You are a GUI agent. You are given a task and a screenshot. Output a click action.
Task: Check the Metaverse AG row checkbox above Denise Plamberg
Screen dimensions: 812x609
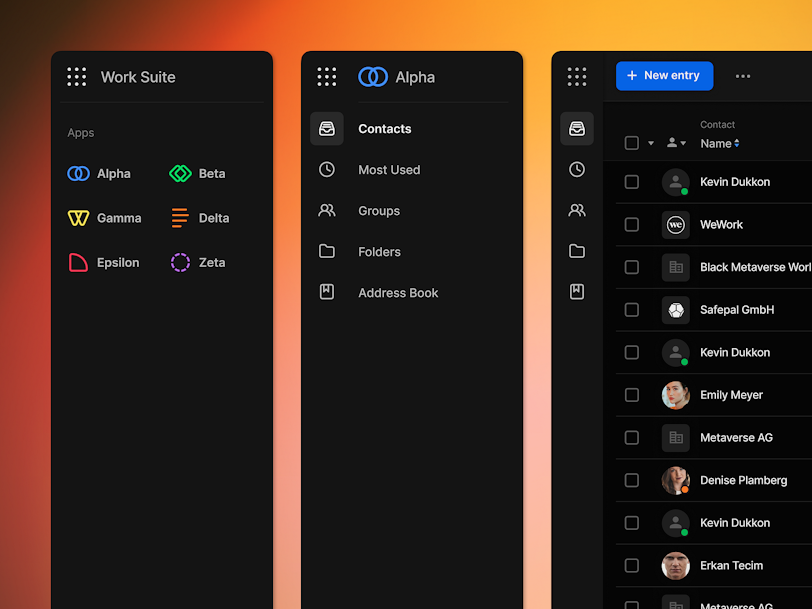(632, 438)
